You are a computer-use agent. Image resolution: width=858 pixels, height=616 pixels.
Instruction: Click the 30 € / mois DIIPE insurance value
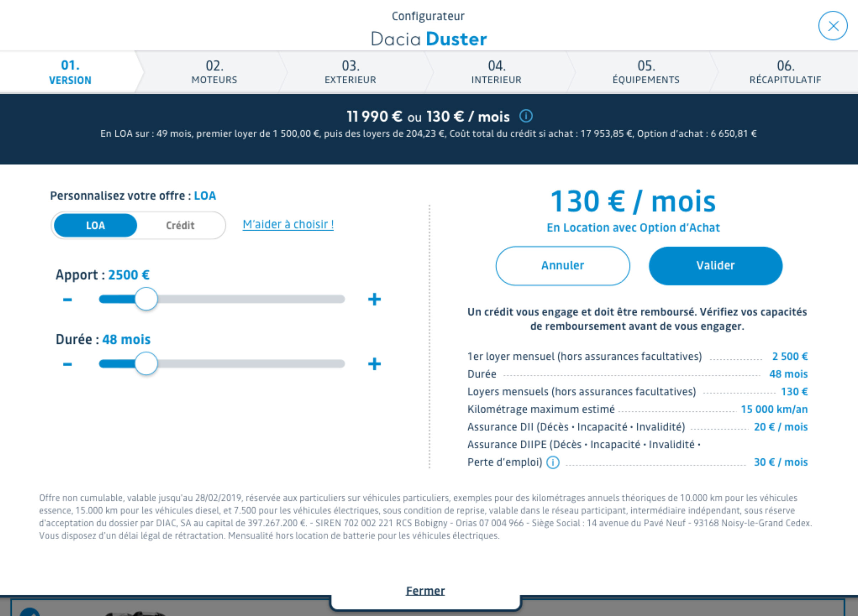coord(781,462)
